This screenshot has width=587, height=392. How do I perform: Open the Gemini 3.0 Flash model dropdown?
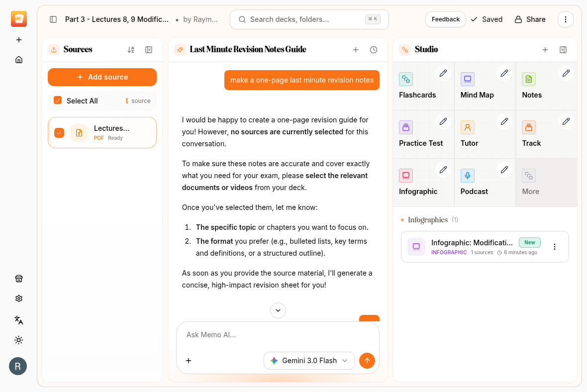coord(309,361)
